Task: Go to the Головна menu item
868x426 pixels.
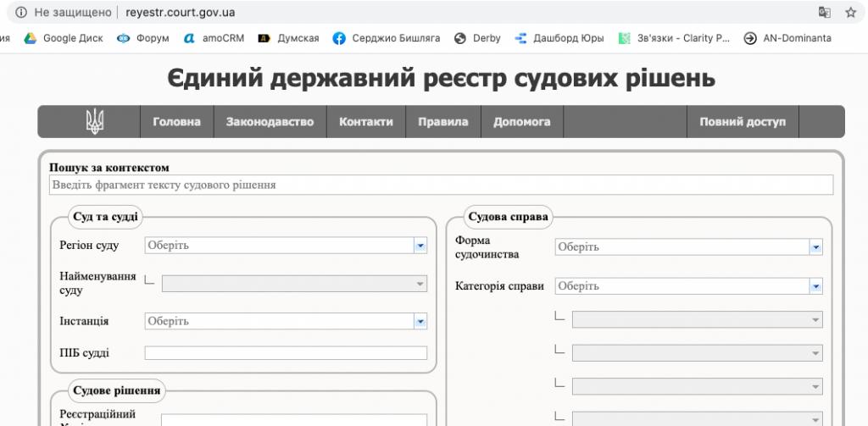Action: 176,122
